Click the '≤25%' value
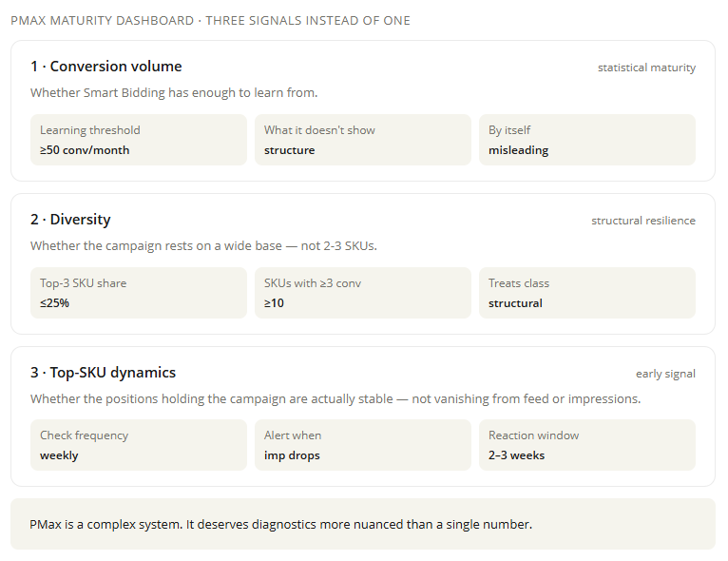This screenshot has height=561, width=728. [x=54, y=303]
